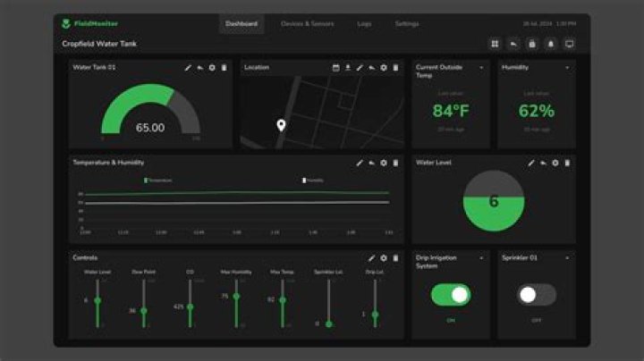Open Location widget settings gear
Image resolution: width=644 pixels, height=361 pixels.
tap(384, 68)
